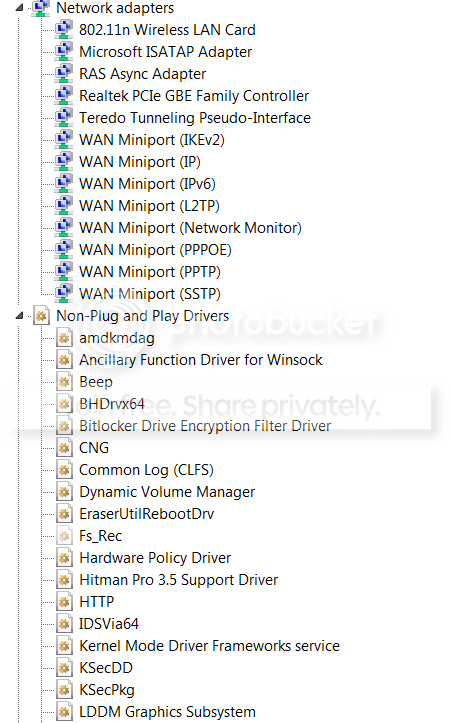This screenshot has width=453, height=723.
Task: Click the 802.11n Wireless LAN Card icon
Action: pos(64,30)
